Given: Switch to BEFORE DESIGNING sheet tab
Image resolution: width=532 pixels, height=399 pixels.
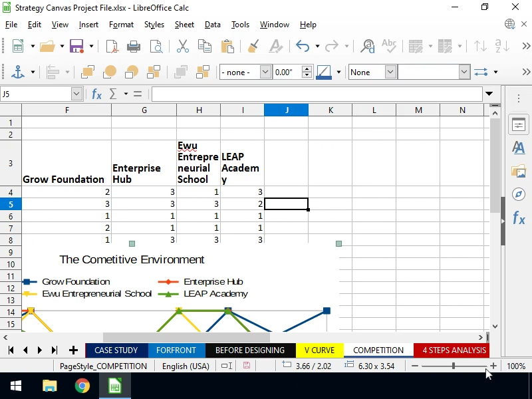Looking at the screenshot, I should tap(251, 350).
